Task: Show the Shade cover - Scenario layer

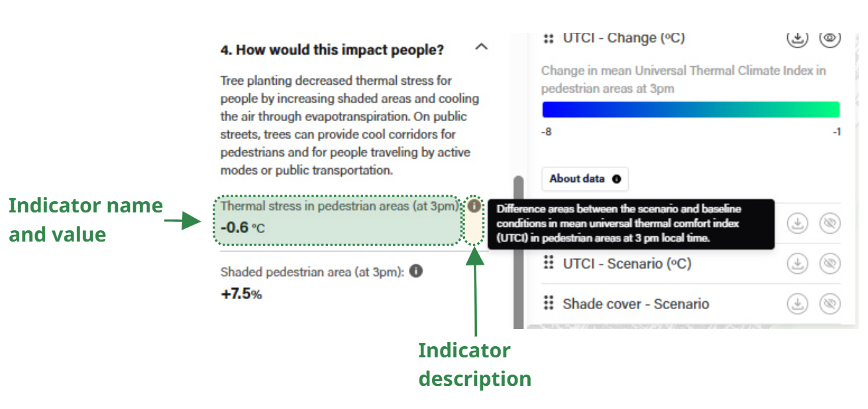Action: (x=830, y=304)
